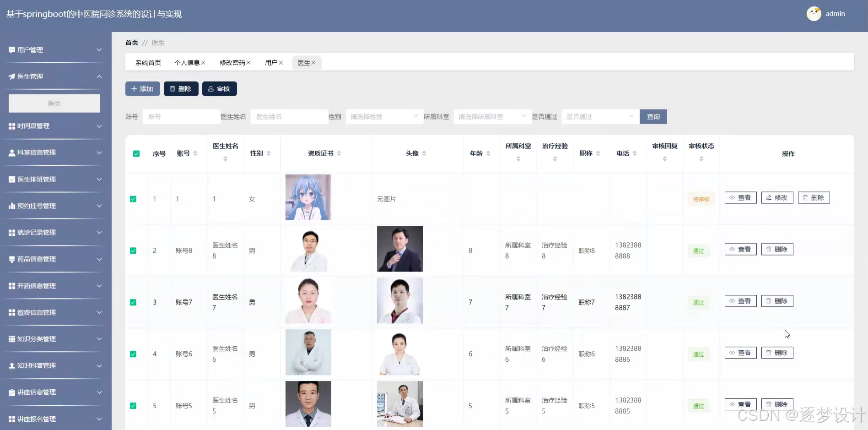
Task: Click the 缴费信息管理 grid icon
Action: (12, 312)
